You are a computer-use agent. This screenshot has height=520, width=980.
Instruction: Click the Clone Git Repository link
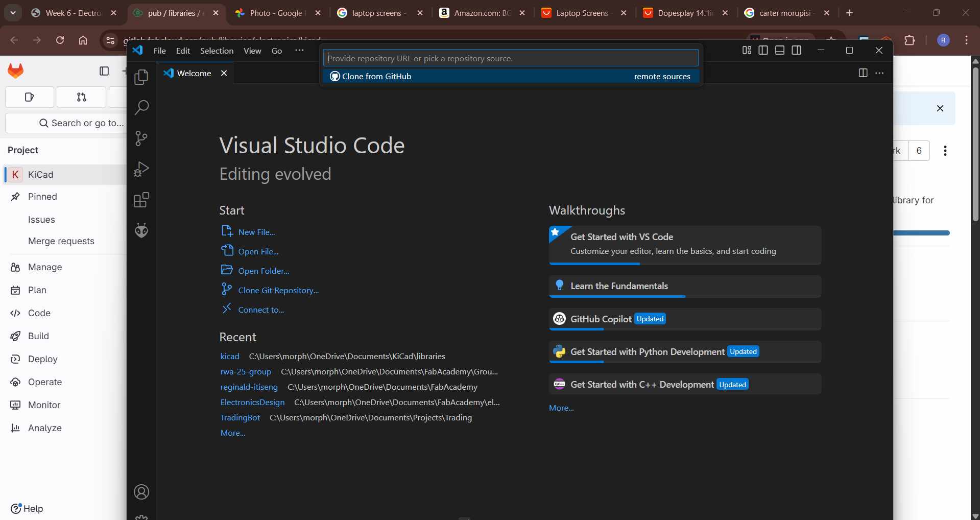[278, 290]
